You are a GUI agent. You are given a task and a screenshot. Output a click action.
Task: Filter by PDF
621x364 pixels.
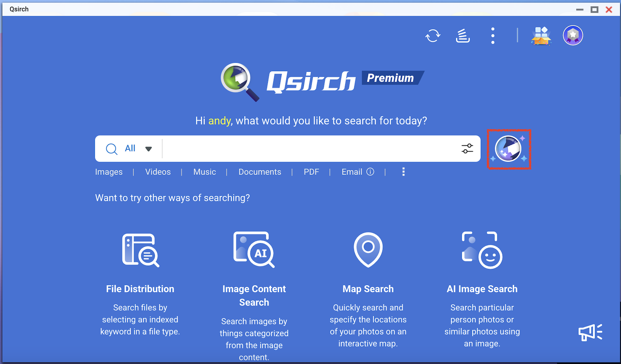[x=311, y=172]
